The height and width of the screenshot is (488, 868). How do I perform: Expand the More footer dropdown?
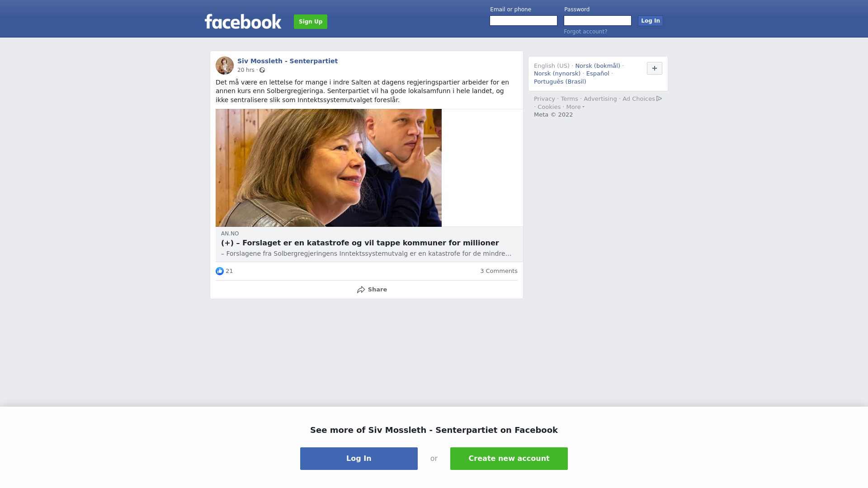575,107
